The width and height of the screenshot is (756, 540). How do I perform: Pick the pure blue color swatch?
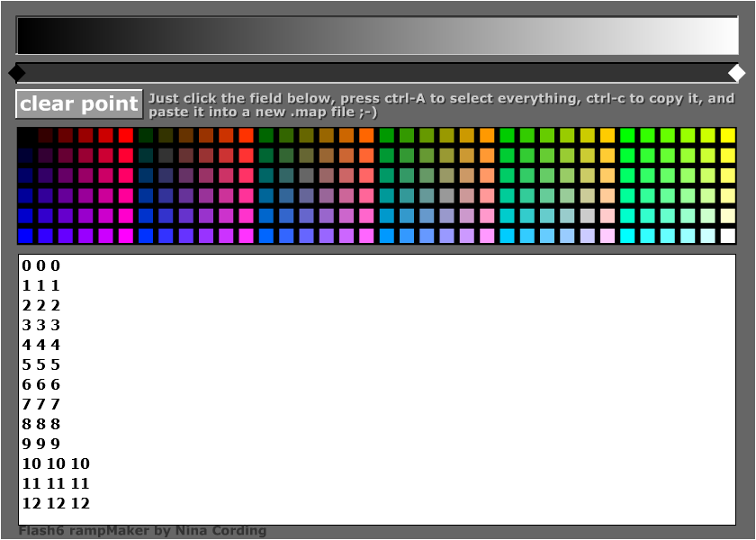[26, 236]
